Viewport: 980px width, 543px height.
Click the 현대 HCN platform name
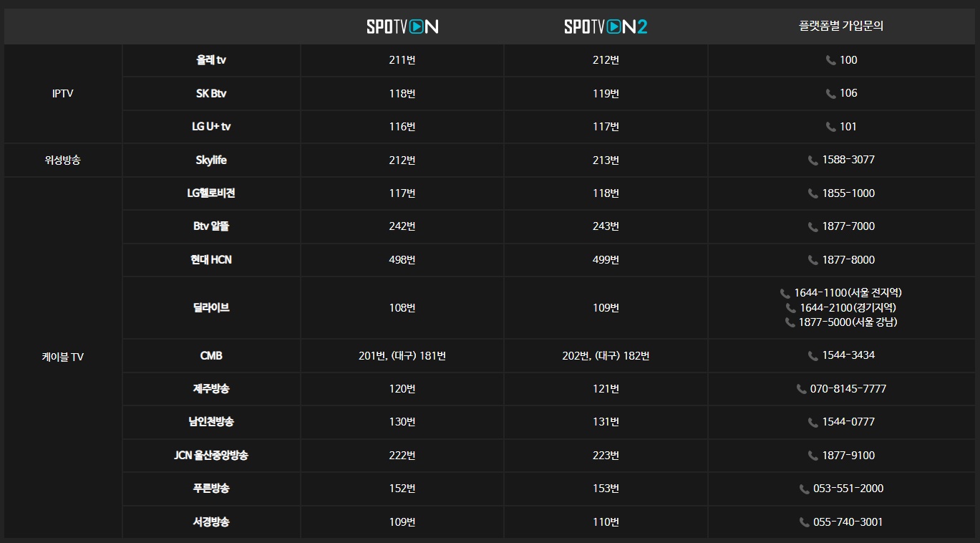[211, 260]
